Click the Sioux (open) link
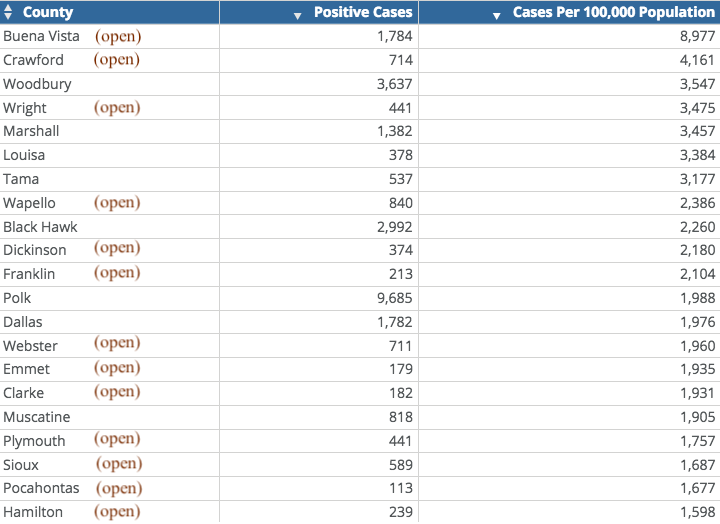Viewport: 720px width, 524px height. pos(119,464)
